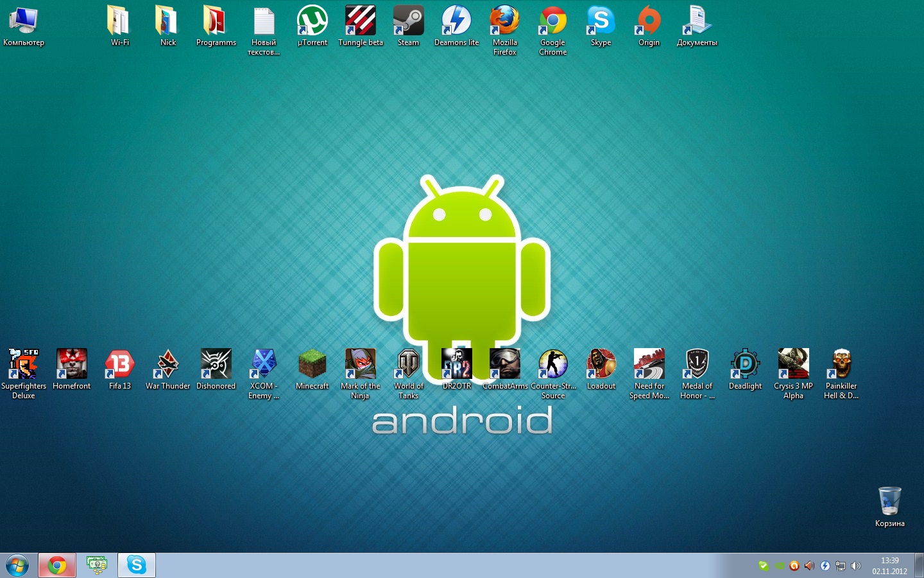Select the Документы shortcut icon
The image size is (924, 578).
(697, 26)
